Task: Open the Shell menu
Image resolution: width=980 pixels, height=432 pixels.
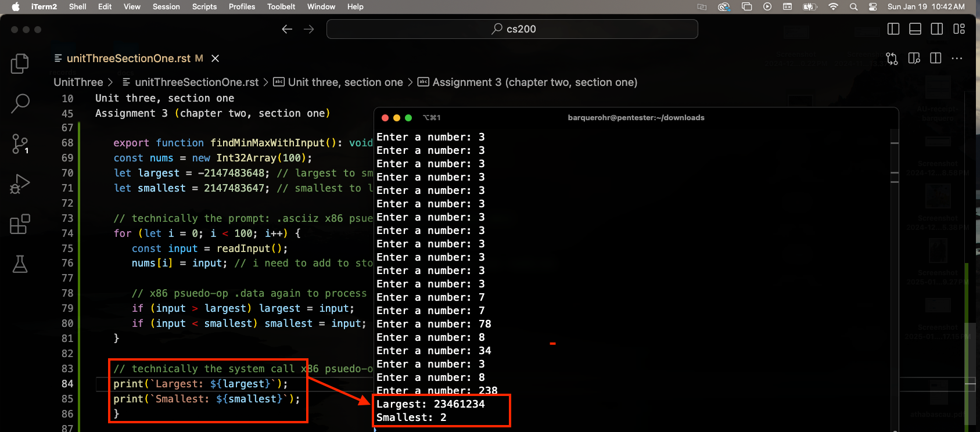Action: pyautogui.click(x=77, y=7)
